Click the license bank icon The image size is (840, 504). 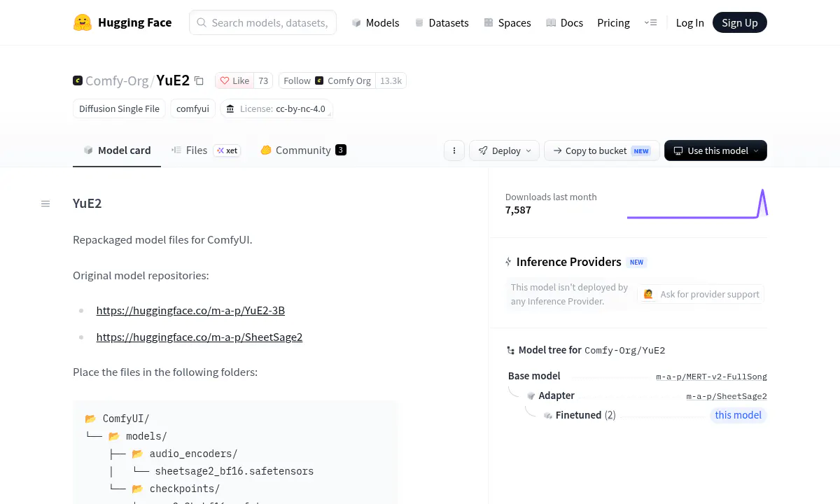coord(230,108)
